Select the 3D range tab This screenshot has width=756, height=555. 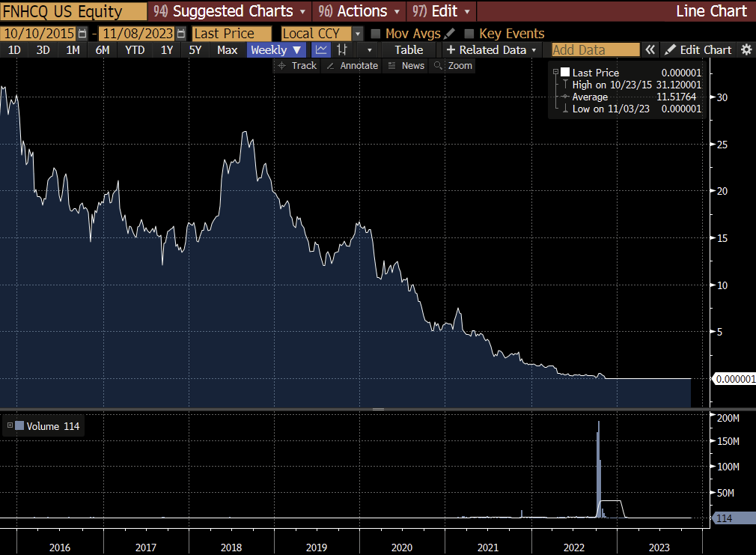[x=43, y=49]
